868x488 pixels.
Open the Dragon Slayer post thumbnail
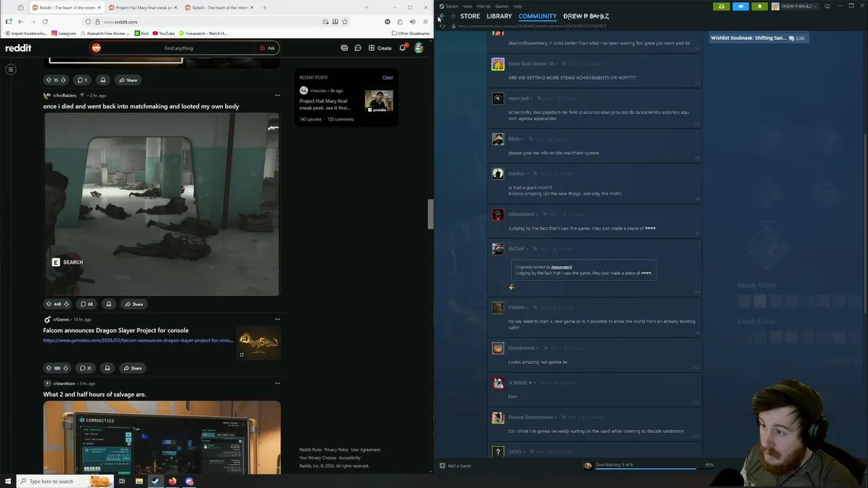tap(258, 343)
